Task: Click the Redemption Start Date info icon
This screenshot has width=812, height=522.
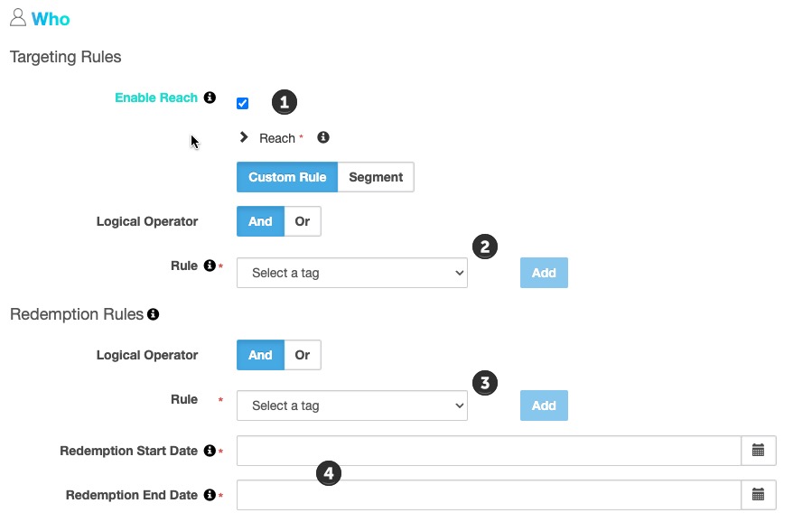Action: [210, 451]
